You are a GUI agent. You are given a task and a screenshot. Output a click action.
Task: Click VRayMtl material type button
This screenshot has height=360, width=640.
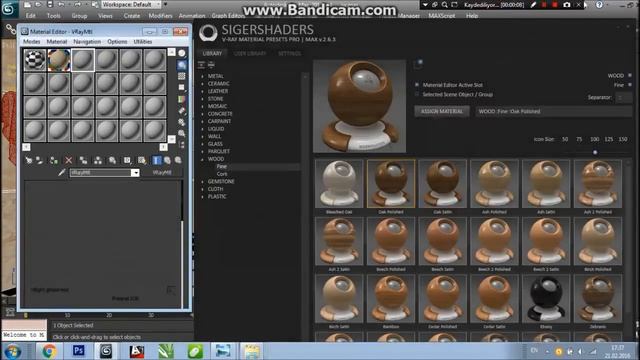point(162,173)
